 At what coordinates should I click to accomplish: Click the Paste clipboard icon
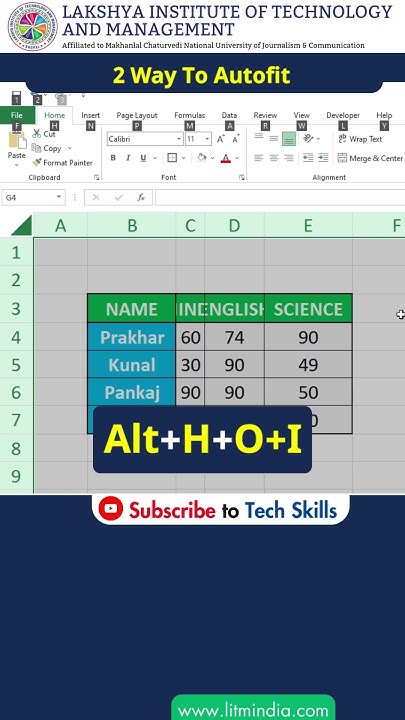point(17,141)
